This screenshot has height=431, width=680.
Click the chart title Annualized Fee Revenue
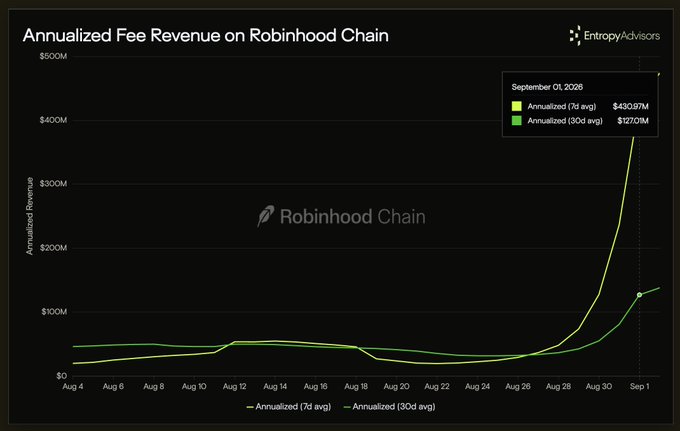pyautogui.click(x=206, y=35)
